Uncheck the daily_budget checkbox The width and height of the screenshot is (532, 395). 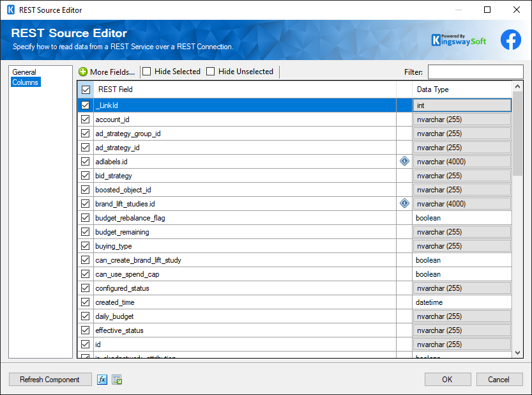(85, 316)
